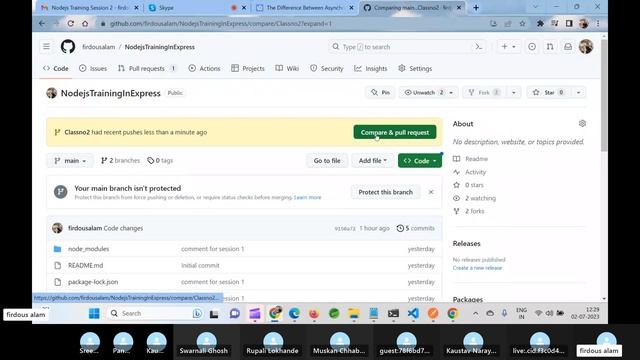Open the Wiki tab
640x360 pixels.
click(287, 69)
